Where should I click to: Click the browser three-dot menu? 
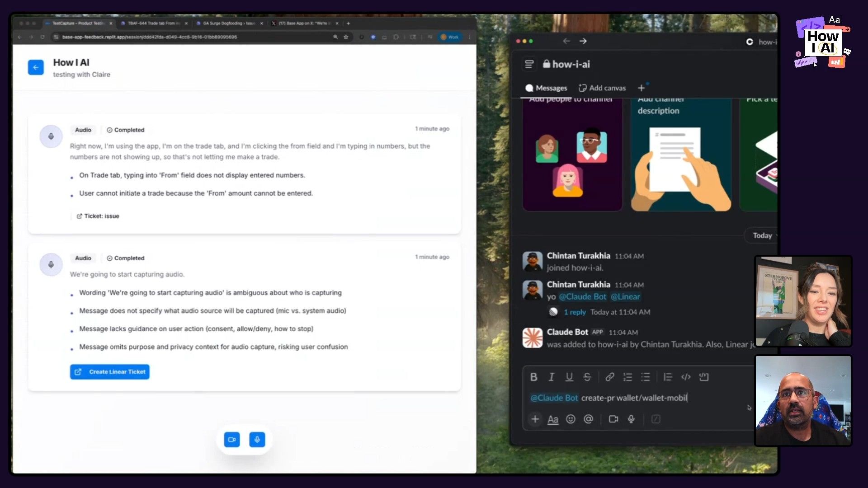click(x=470, y=37)
